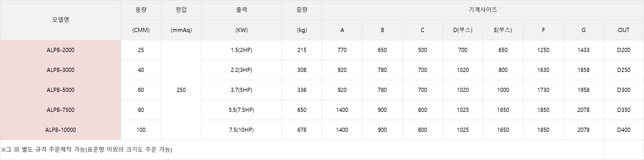Select the 중량 column header

[x=302, y=10]
